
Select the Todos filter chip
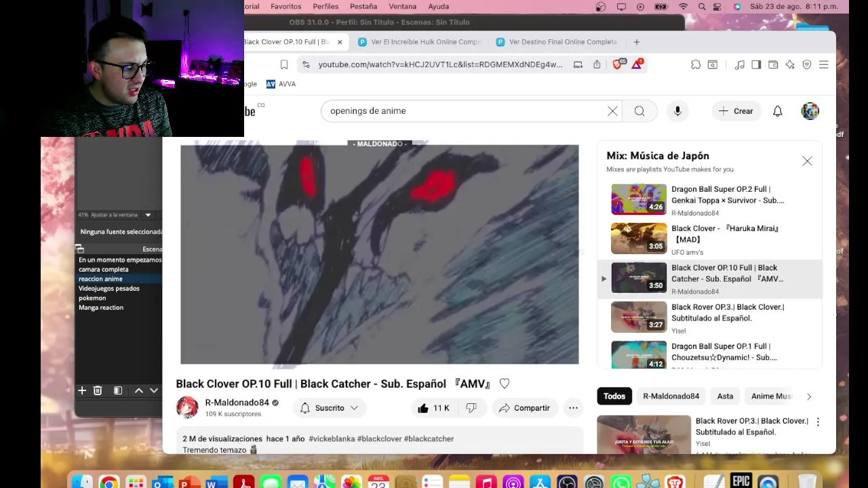614,396
